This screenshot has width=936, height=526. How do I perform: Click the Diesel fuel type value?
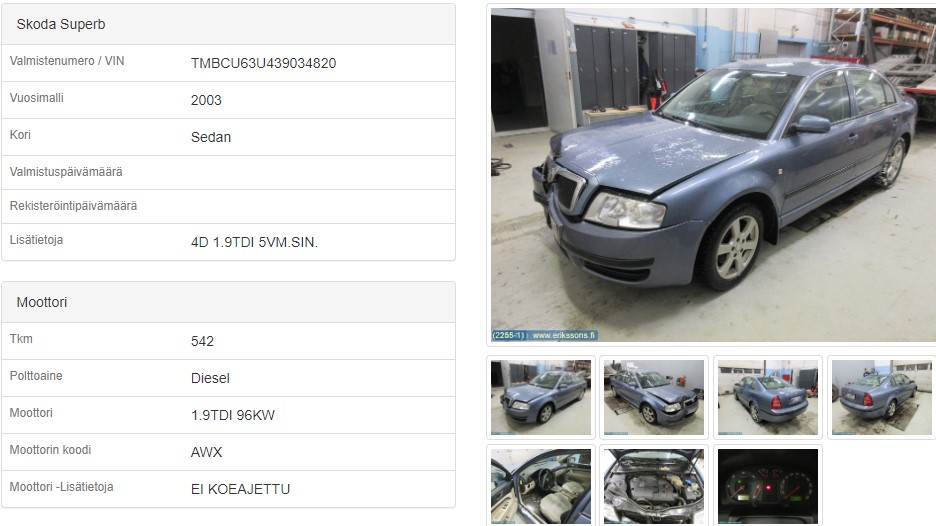pos(210,378)
